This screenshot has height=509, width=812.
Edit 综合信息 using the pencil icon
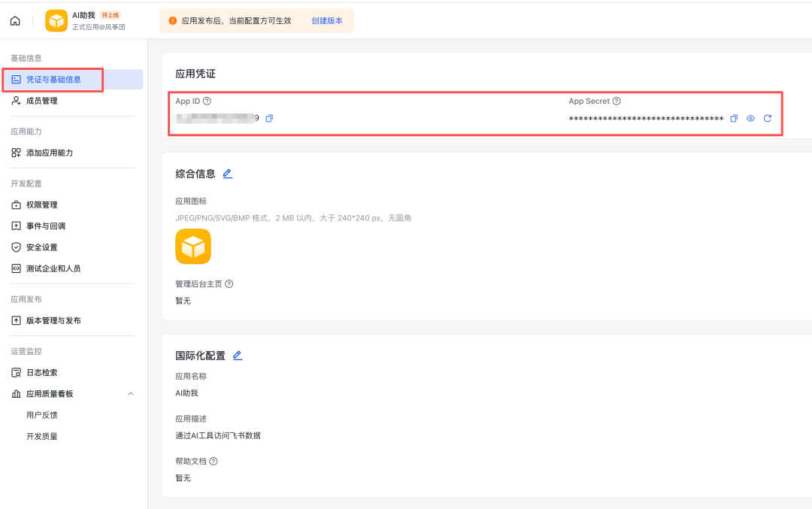[228, 173]
